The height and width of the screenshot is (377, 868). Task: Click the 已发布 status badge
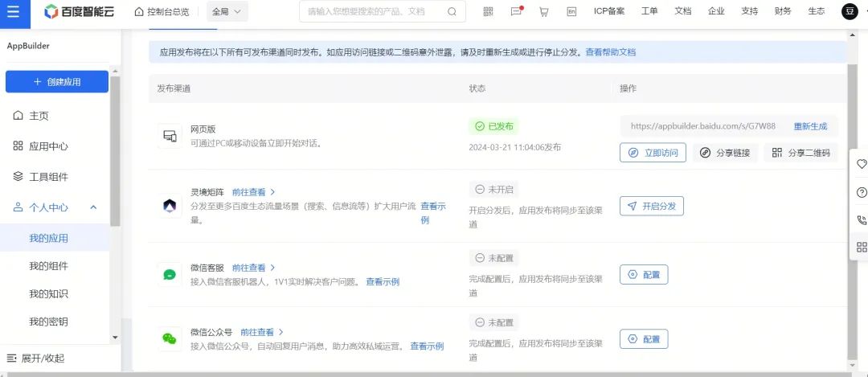point(493,126)
